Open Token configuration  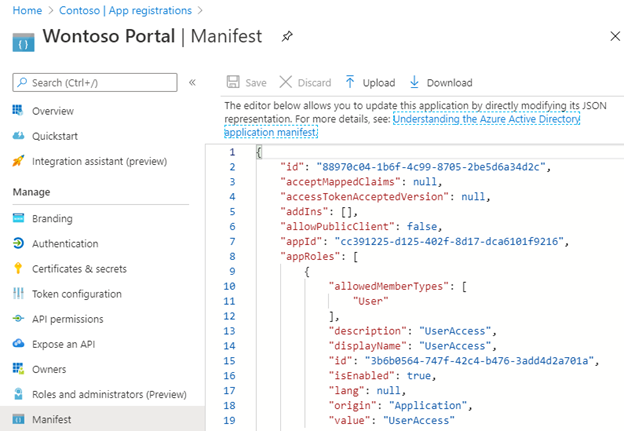[x=77, y=294]
